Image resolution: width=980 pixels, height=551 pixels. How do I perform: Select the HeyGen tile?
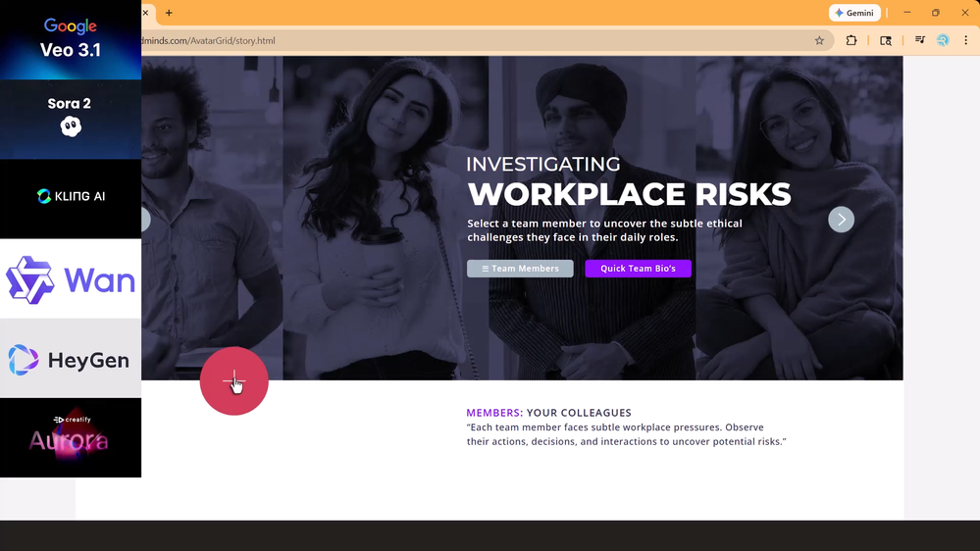[x=71, y=358]
